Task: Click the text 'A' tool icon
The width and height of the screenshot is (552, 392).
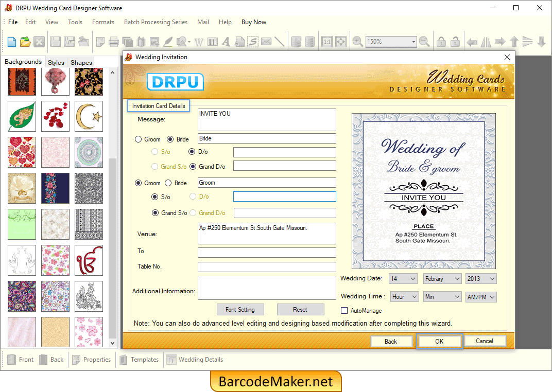Action: (226, 42)
